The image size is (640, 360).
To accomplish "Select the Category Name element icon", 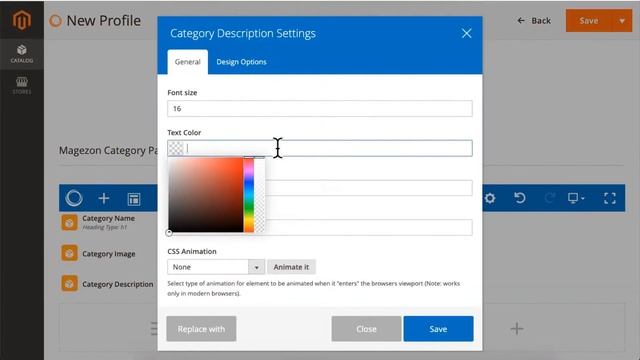I will [69, 223].
